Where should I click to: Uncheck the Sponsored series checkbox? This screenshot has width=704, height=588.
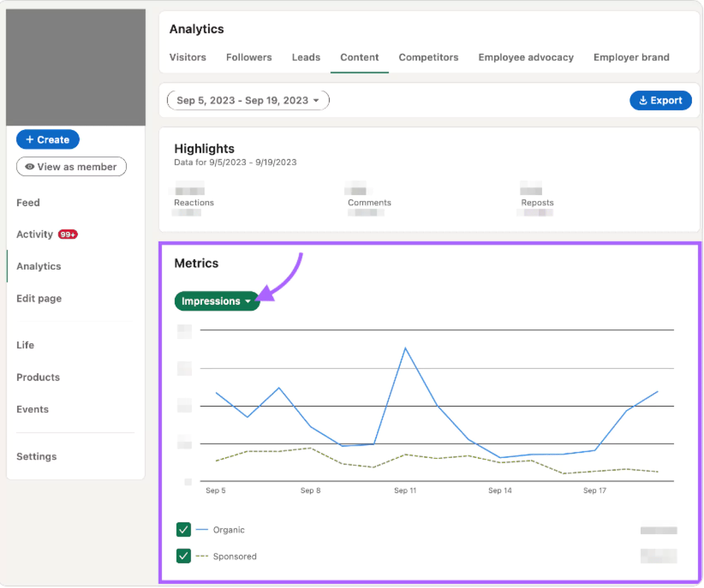[183, 557]
